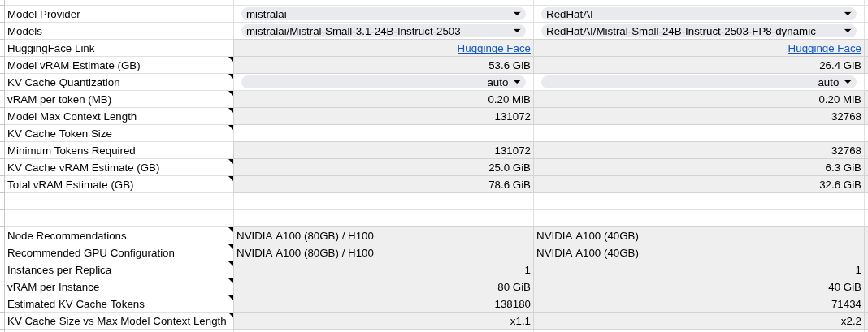The height and width of the screenshot is (332, 868).
Task: Click NVIDIA A100 (40GB) in Recommended GPU Configuration
Action: tap(699, 253)
